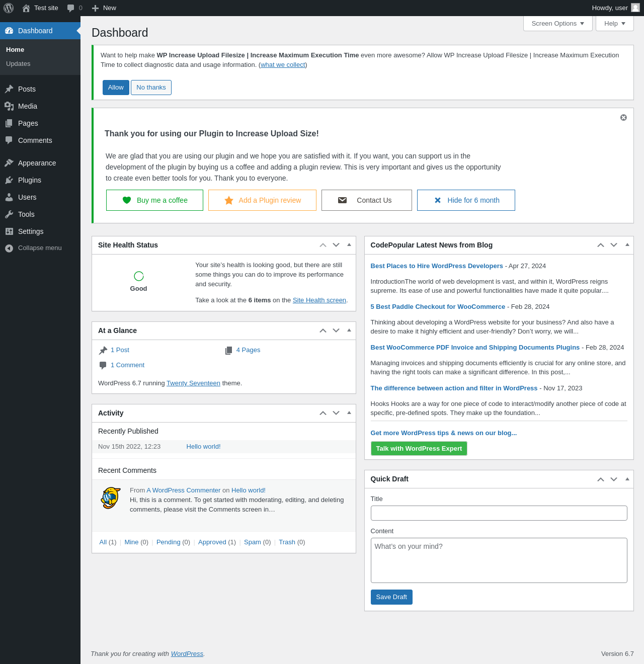Click the orange star icon on Add a Plugin review
Image resolution: width=644 pixels, height=664 pixels.
229,200
